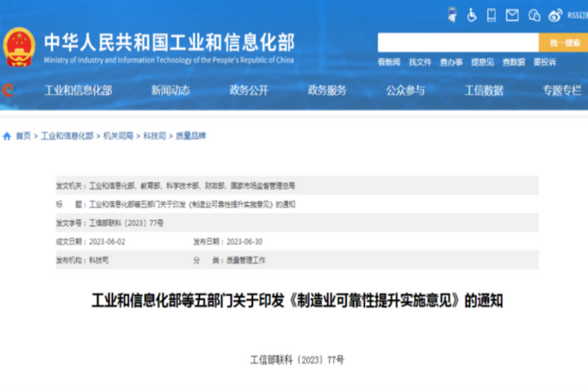
Task: Click the 要投诉 quick link
Action: click(x=545, y=62)
